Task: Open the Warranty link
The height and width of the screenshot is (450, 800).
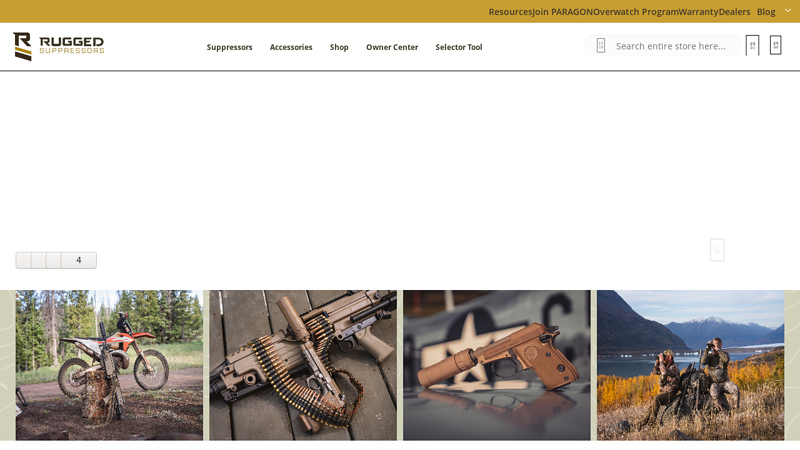Action: click(x=698, y=12)
